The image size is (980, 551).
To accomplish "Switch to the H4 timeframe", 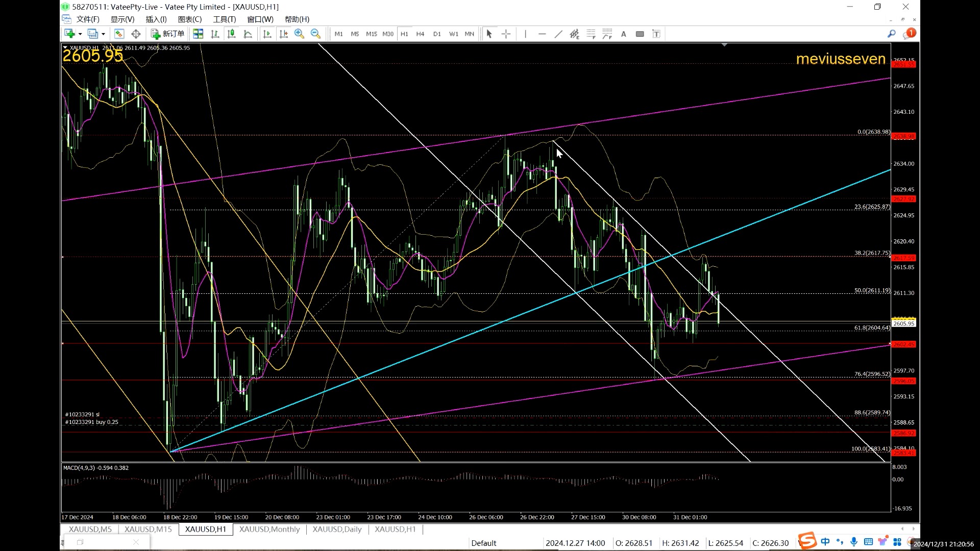I will (420, 34).
